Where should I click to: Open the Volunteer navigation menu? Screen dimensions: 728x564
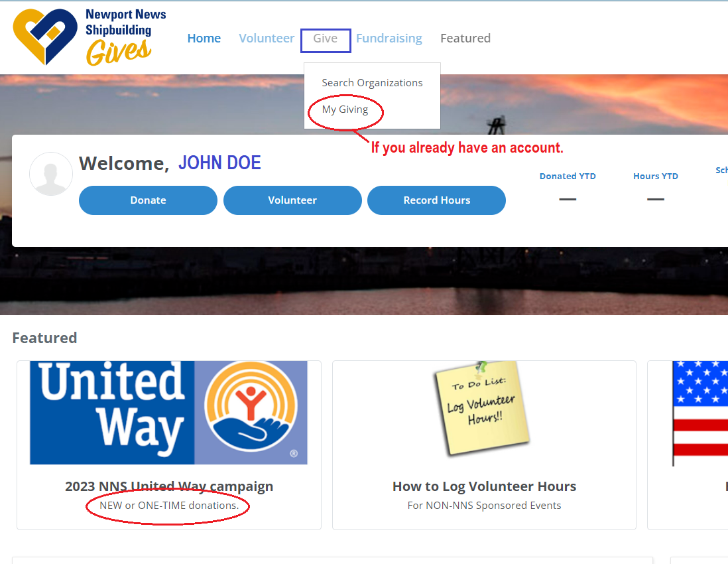pos(267,38)
